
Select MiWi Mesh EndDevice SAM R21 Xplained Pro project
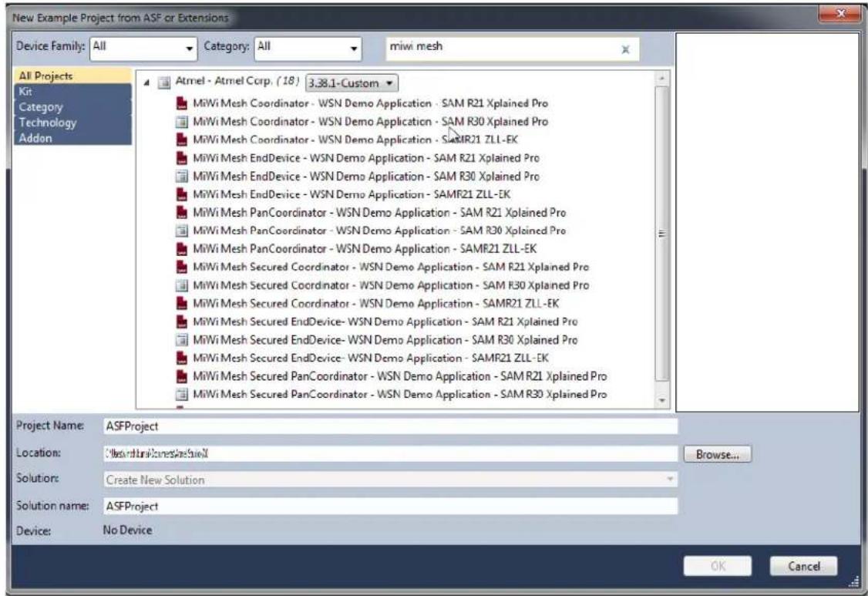pos(366,158)
